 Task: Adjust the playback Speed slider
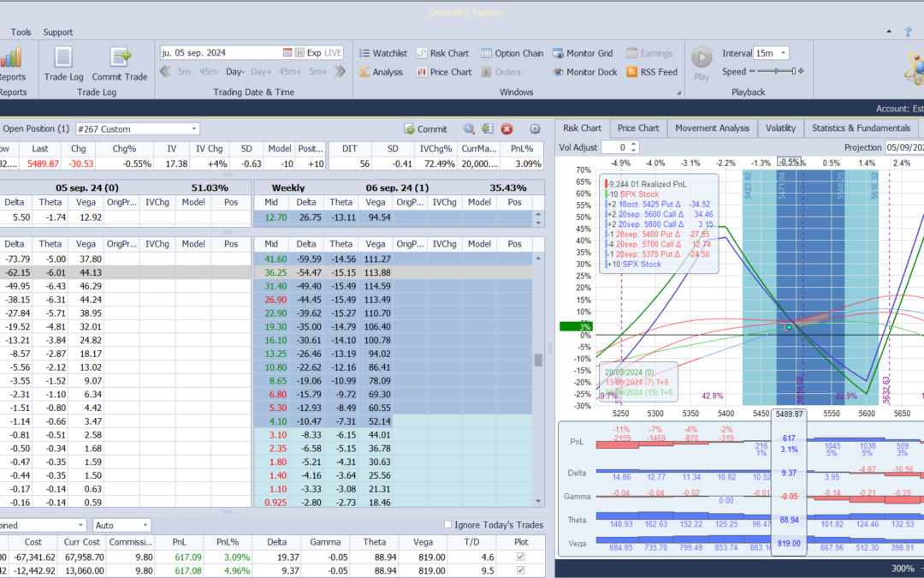coord(776,71)
